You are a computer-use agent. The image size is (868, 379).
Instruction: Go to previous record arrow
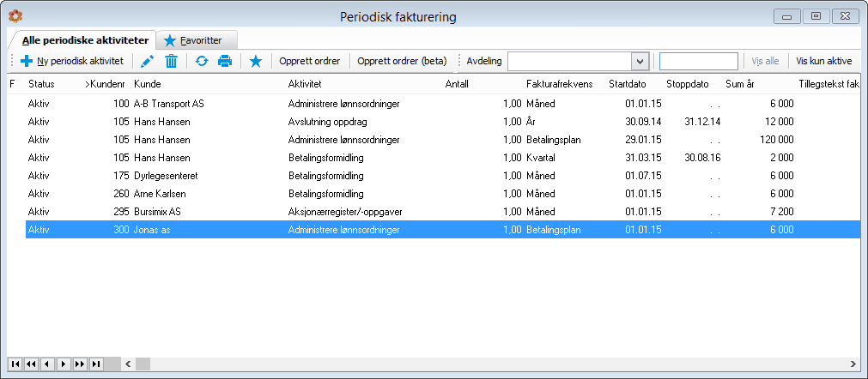tap(47, 364)
